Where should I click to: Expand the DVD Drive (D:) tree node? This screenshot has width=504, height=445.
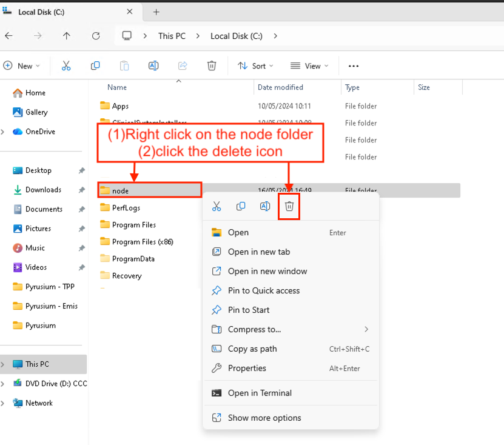pyautogui.click(x=2, y=384)
